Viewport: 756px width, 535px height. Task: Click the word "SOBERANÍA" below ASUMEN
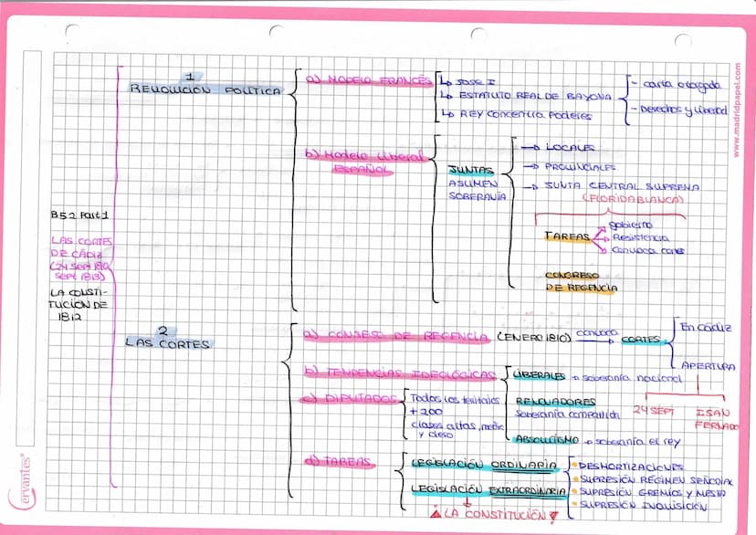[x=478, y=196]
